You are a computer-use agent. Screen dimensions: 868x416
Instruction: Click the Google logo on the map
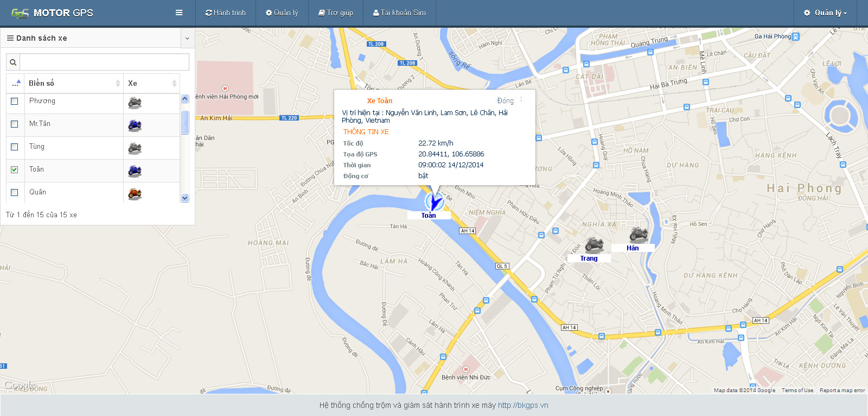click(x=20, y=386)
